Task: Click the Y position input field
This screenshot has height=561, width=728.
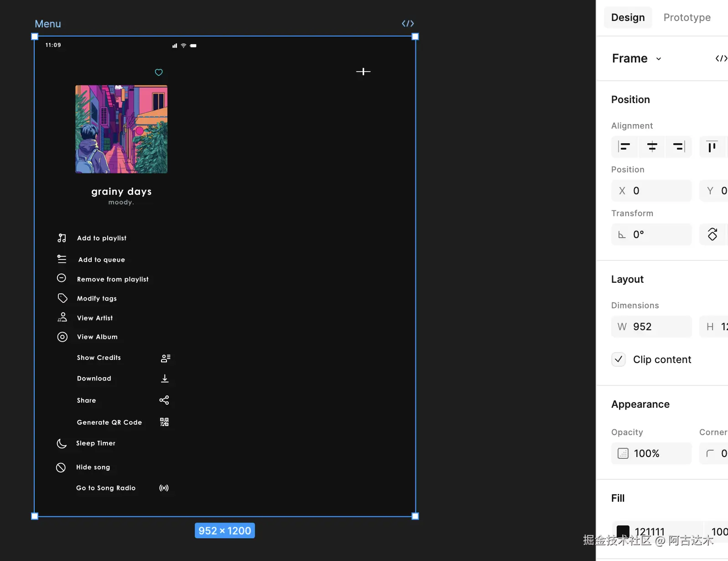Action: [x=714, y=191]
